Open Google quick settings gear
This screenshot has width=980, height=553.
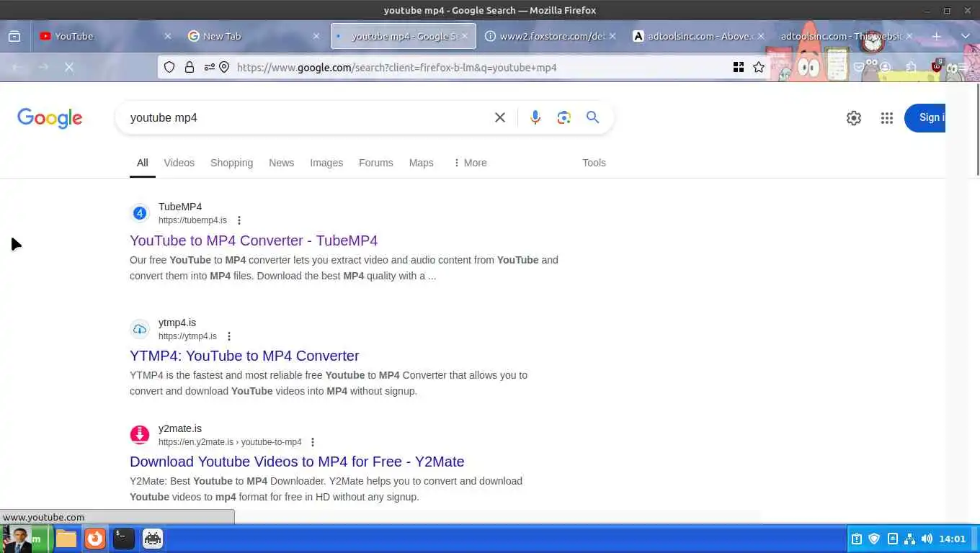coord(854,118)
